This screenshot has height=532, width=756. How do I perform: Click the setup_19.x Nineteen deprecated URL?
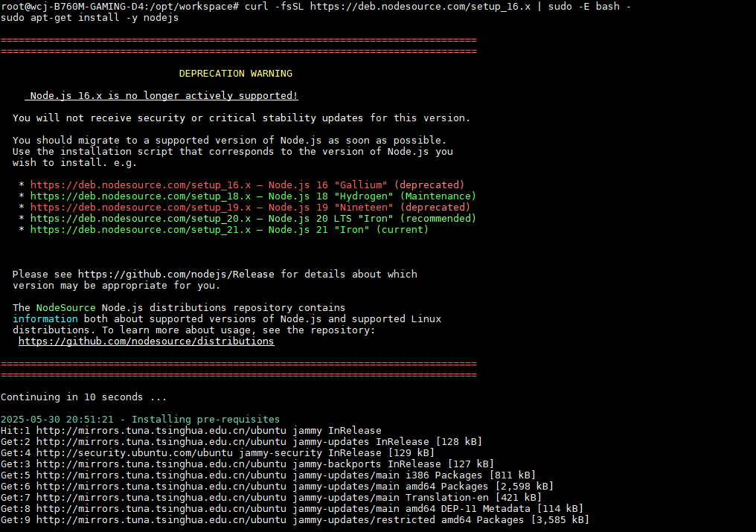coord(141,208)
